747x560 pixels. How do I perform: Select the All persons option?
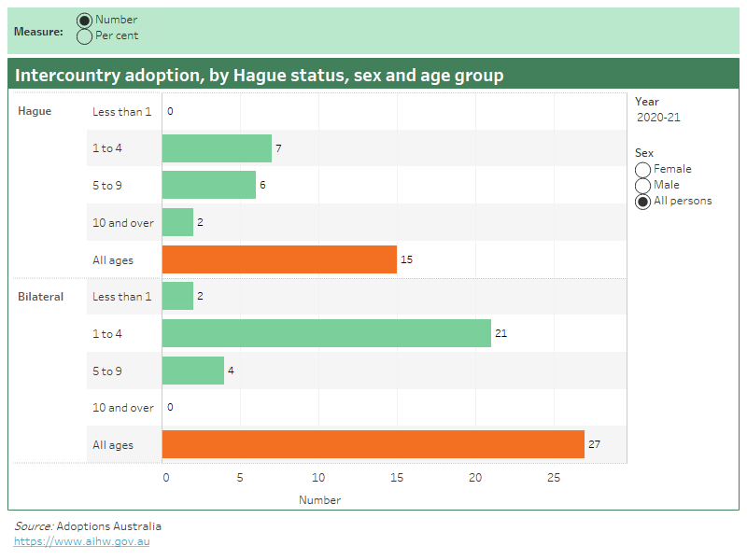[642, 201]
